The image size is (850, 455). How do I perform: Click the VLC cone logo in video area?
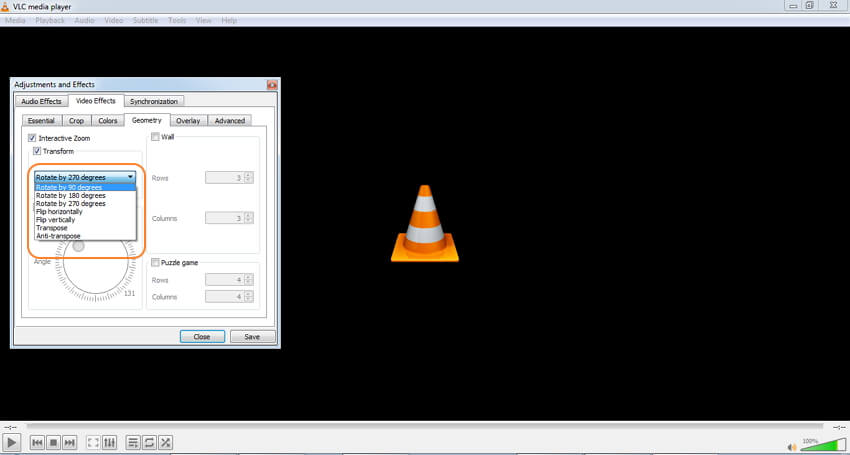coord(425,223)
